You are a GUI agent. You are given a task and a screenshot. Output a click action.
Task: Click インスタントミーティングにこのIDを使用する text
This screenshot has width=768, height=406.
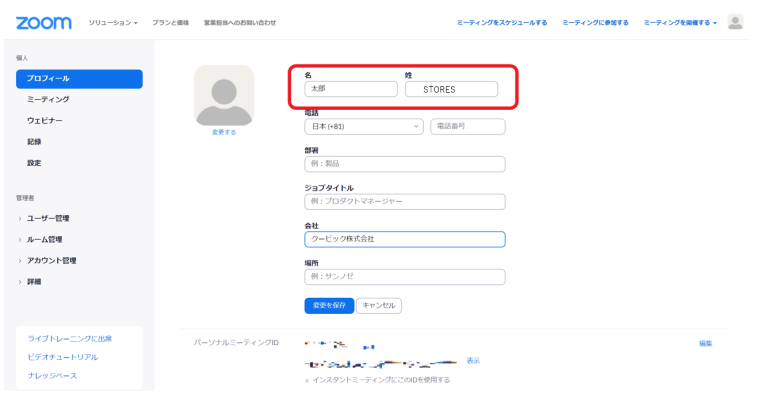[381, 380]
